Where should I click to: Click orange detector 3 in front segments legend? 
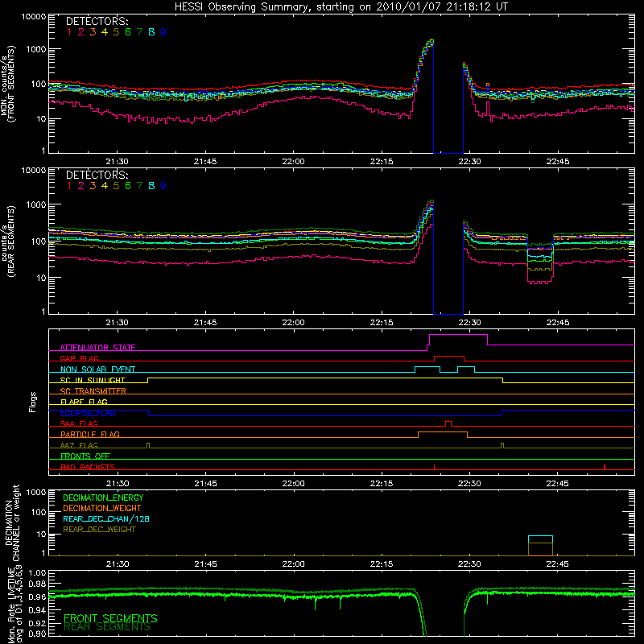93,32
